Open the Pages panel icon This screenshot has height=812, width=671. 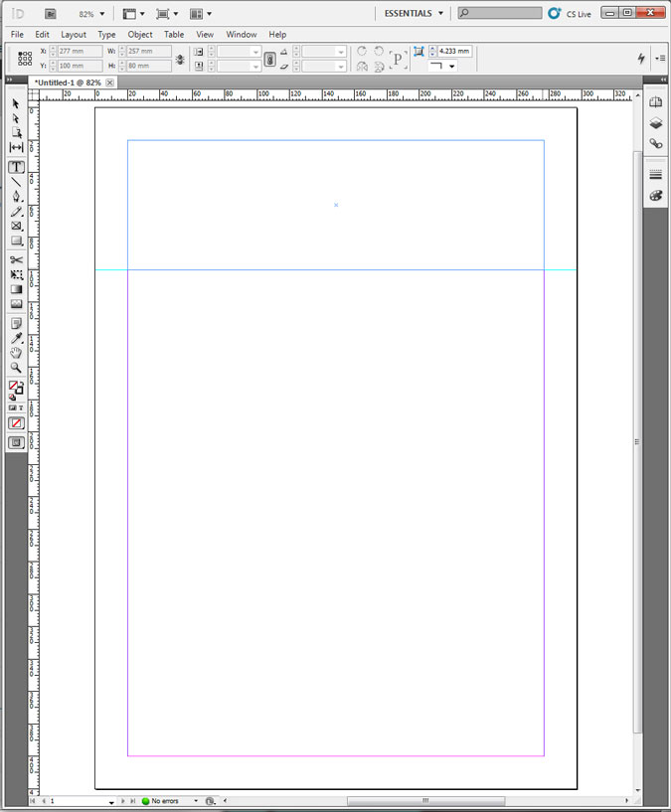[655, 102]
